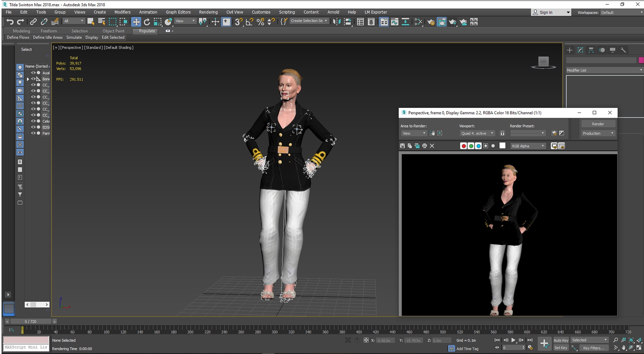Click the Mirror tool icon

[x=337, y=22]
